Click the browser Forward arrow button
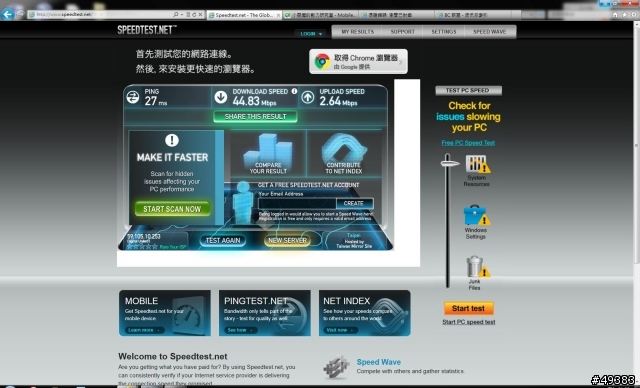Screen dimensions: 640x388 pyautogui.click(x=20, y=15)
